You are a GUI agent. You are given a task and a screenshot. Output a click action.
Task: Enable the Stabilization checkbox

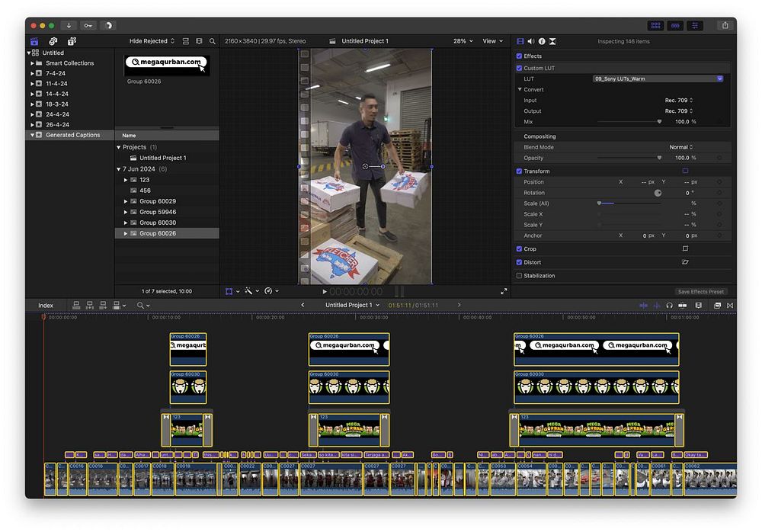(x=520, y=276)
